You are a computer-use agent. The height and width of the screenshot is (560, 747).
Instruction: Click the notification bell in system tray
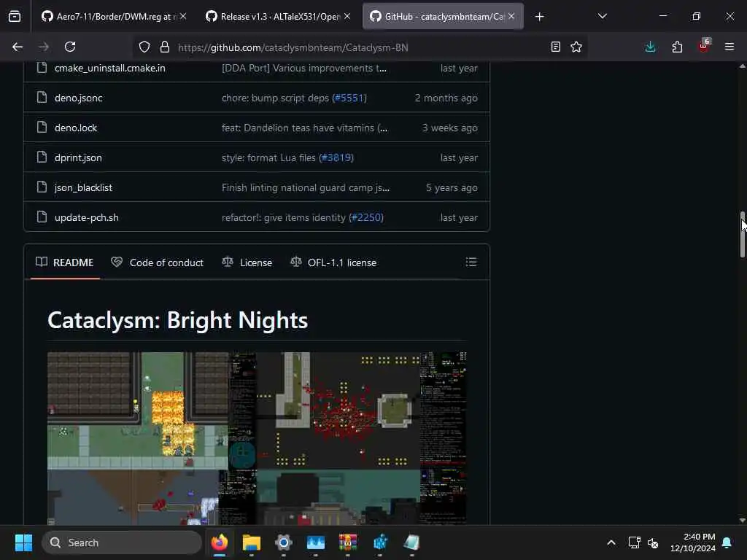(727, 542)
